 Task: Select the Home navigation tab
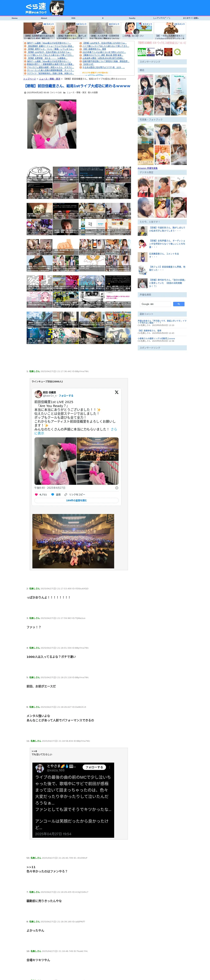coord(15,18)
